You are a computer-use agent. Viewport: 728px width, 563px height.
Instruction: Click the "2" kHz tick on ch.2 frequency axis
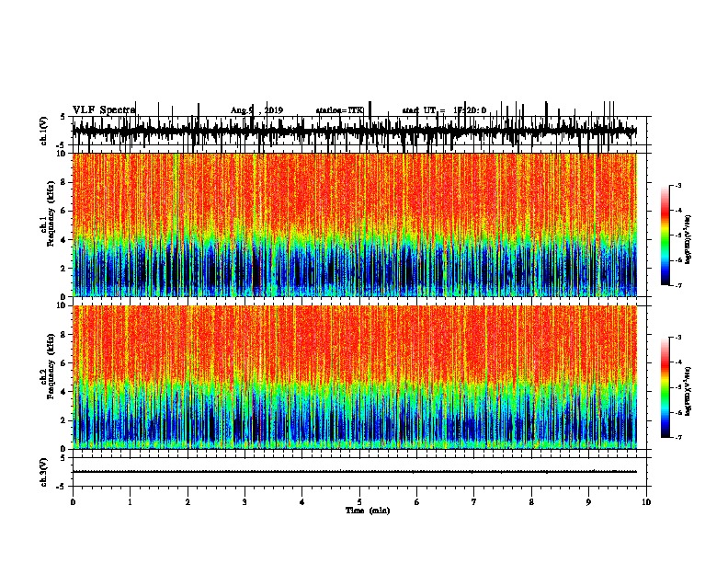63,420
